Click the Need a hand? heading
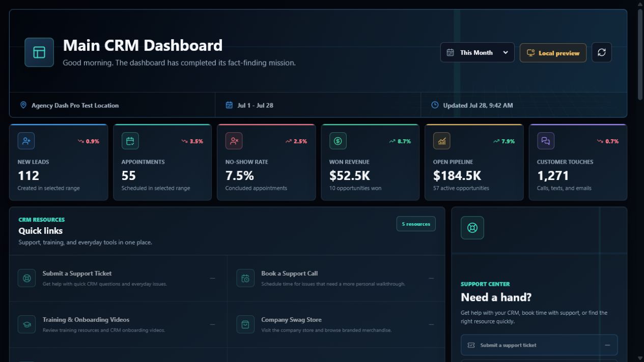This screenshot has height=362, width=644. [495, 297]
